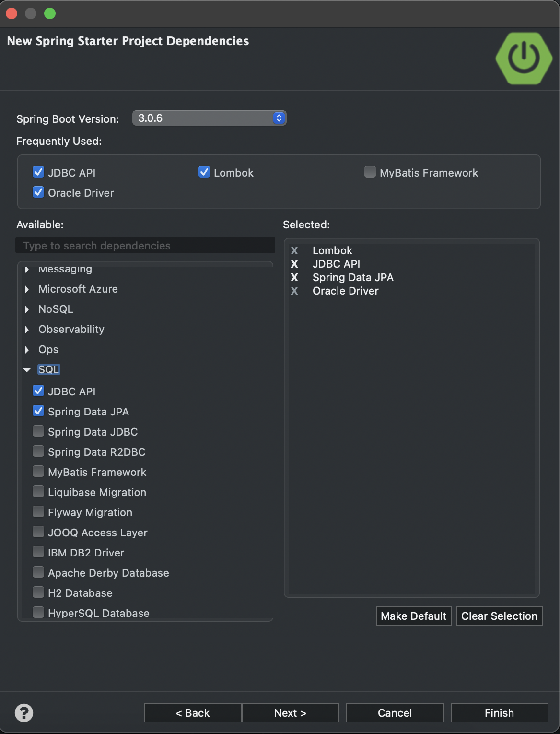
Task: Click Finish to create project
Action: point(500,713)
